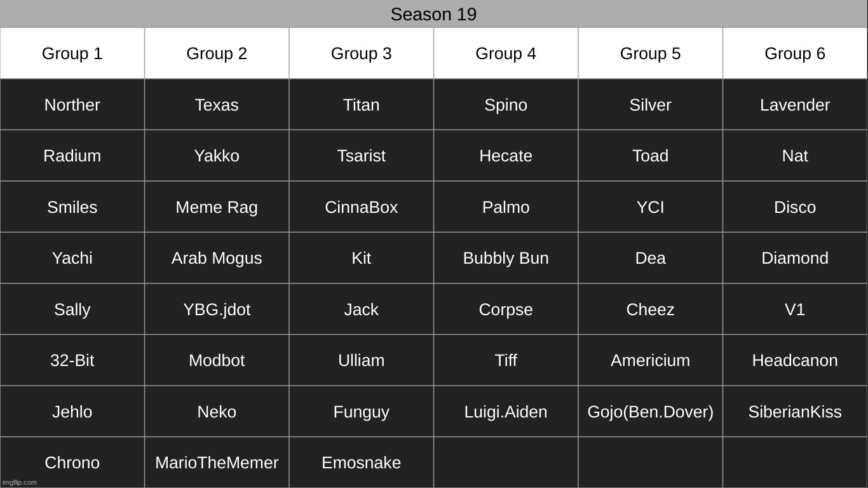Select the CinnaBox cell

tap(361, 207)
